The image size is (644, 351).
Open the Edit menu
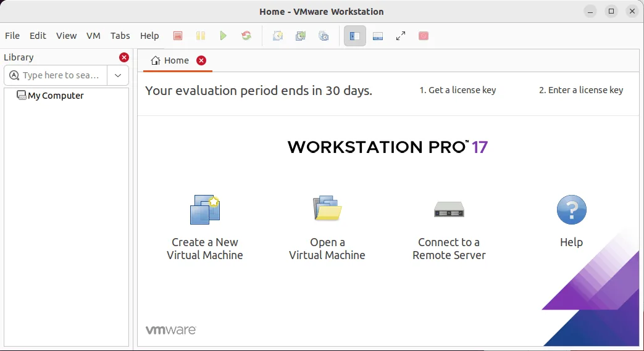[x=38, y=36]
